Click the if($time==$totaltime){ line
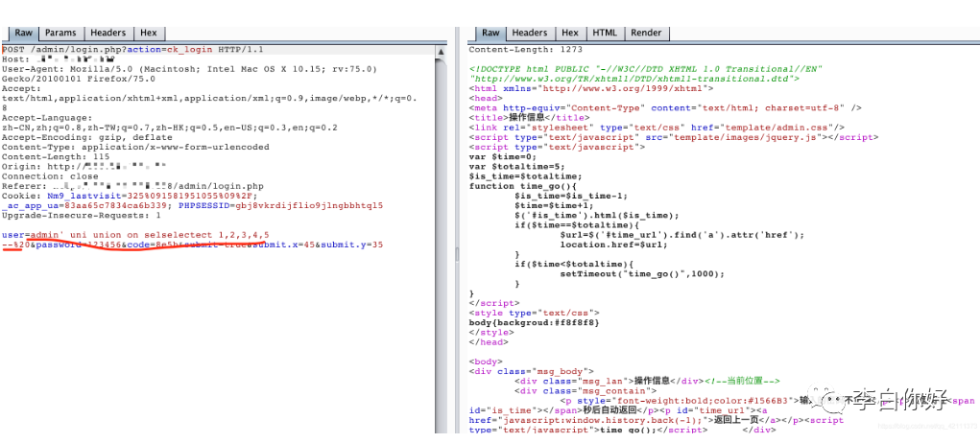This screenshot has width=980, height=443. 577,225
